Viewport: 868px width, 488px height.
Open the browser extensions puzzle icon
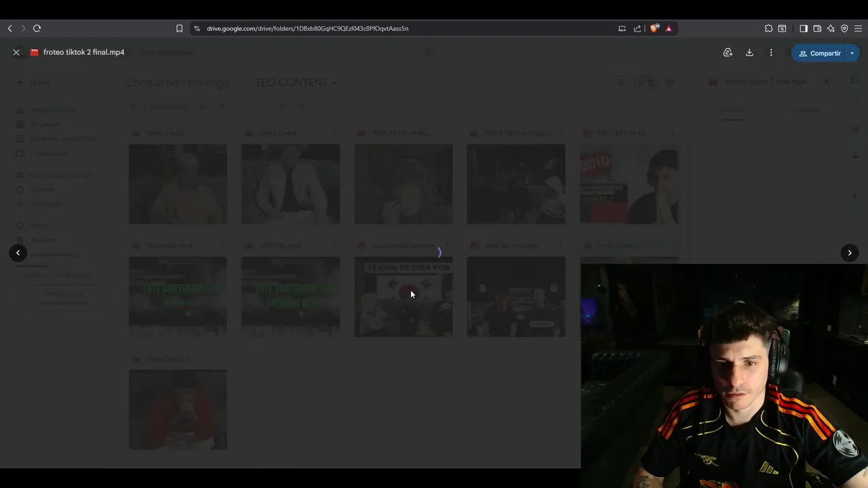768,28
